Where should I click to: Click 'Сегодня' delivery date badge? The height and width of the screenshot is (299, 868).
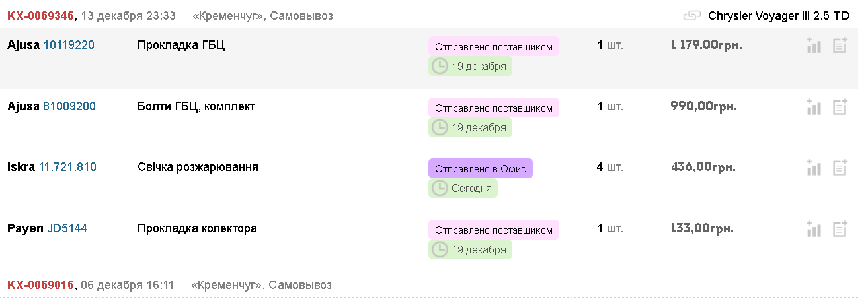[463, 188]
